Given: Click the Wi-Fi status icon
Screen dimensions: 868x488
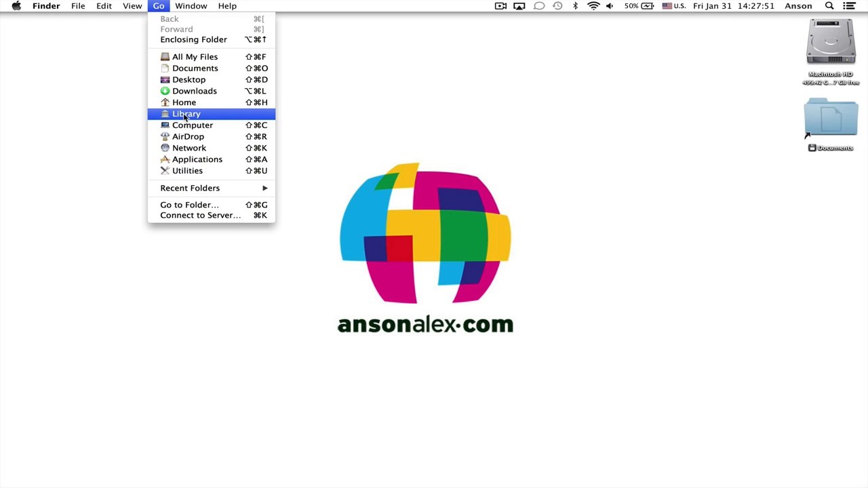Looking at the screenshot, I should click(593, 6).
